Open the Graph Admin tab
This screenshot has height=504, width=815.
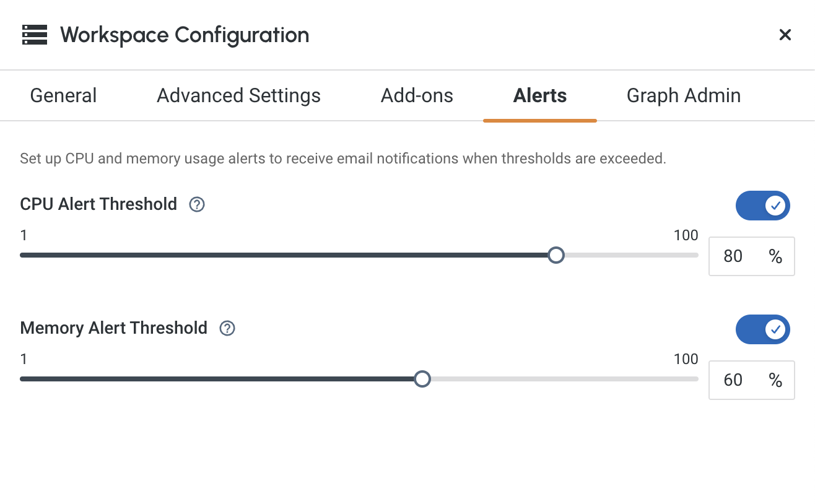(683, 95)
